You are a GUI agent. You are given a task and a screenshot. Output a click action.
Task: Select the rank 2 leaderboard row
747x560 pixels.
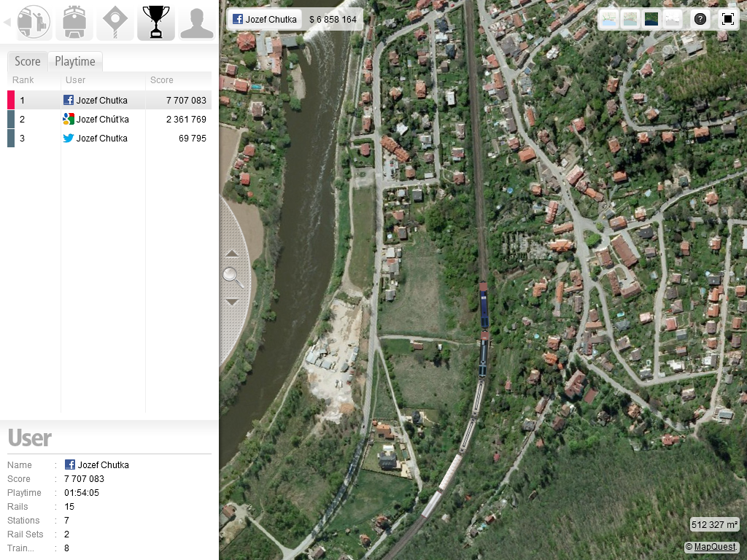(x=109, y=120)
